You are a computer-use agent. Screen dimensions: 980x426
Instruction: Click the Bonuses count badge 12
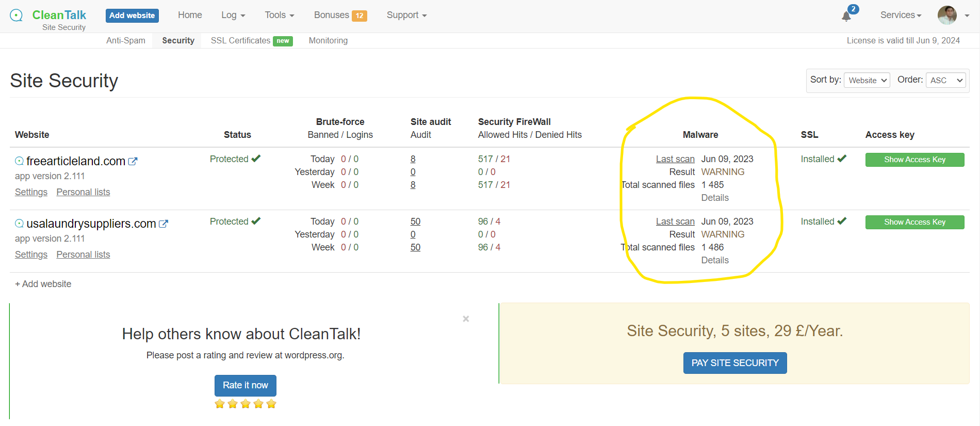[x=360, y=15]
